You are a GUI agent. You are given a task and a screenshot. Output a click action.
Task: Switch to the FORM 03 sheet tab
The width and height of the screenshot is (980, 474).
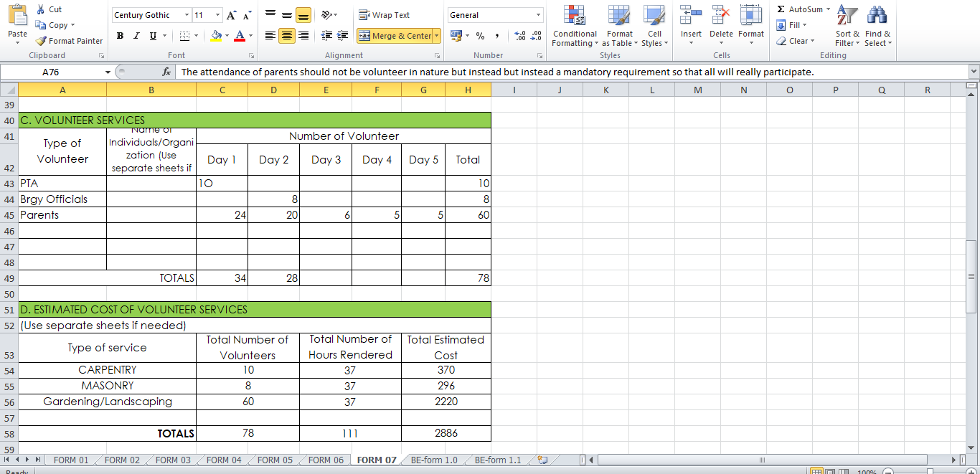coord(173,460)
